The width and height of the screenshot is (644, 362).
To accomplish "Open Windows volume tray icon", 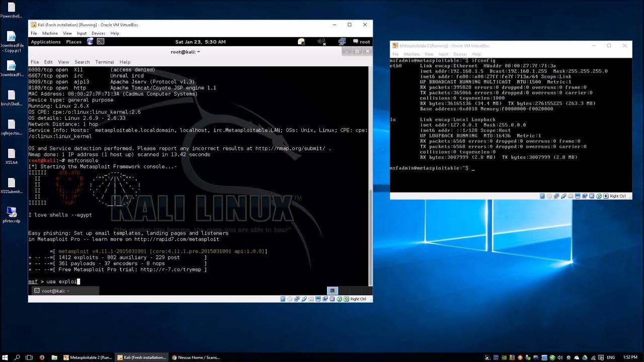I will click(560, 357).
